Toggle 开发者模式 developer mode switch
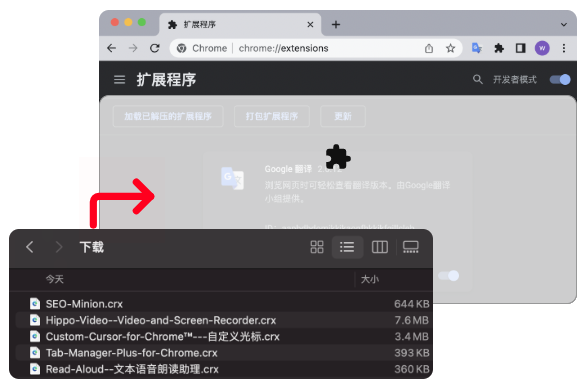 [x=560, y=80]
